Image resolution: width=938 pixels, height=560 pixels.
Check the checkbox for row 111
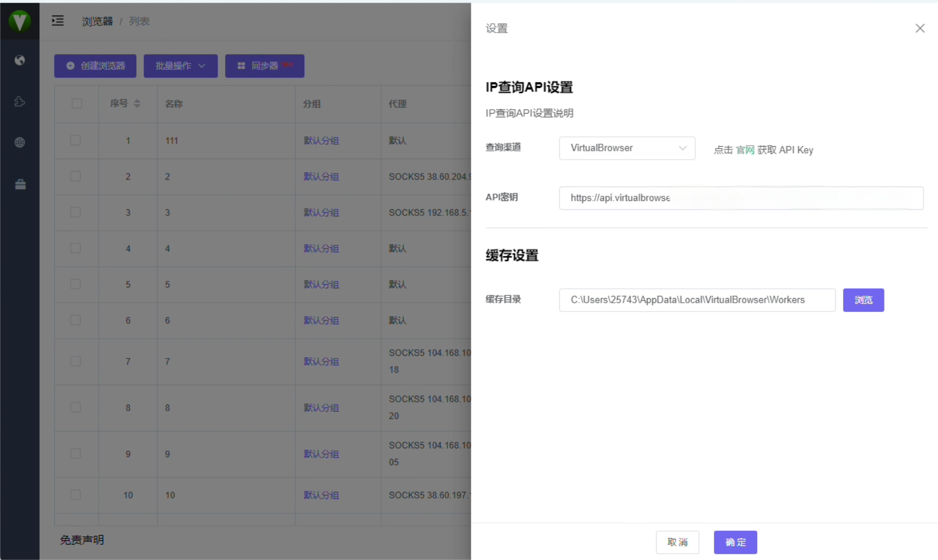75,141
